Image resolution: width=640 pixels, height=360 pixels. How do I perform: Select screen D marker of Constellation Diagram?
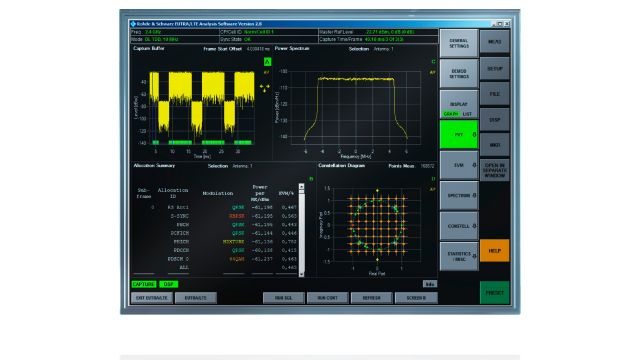pos(433,179)
